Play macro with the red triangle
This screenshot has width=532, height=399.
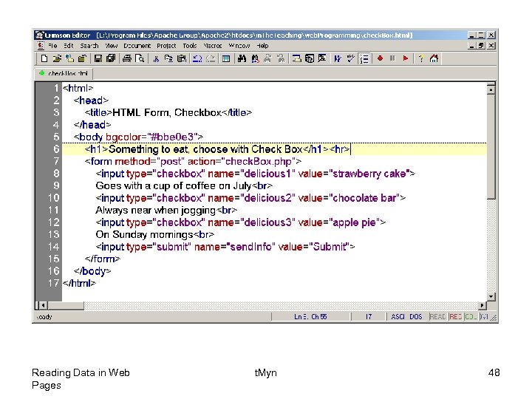[405, 58]
